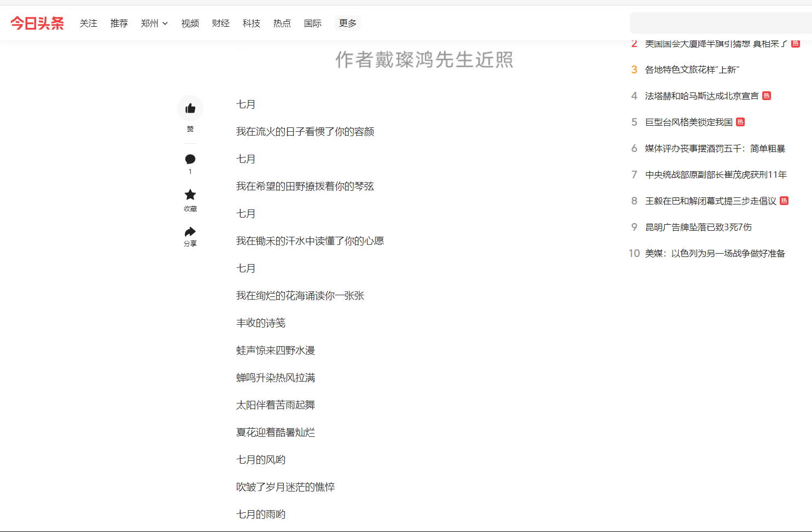The image size is (812, 532).
Task: Open hot story 巨型台风格美锁定我国
Action: point(689,122)
